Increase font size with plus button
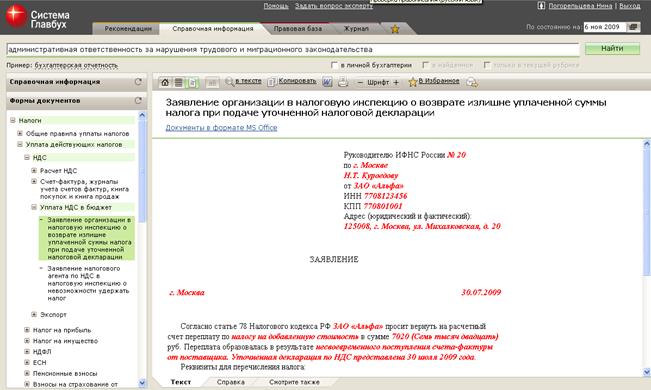The width and height of the screenshot is (651, 390). click(396, 83)
